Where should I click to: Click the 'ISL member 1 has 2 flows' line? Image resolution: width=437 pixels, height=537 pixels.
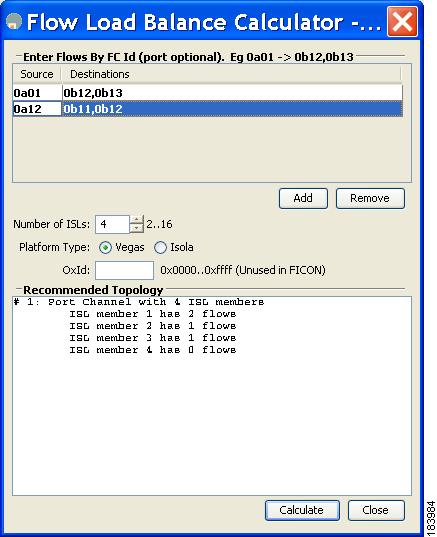[153, 314]
